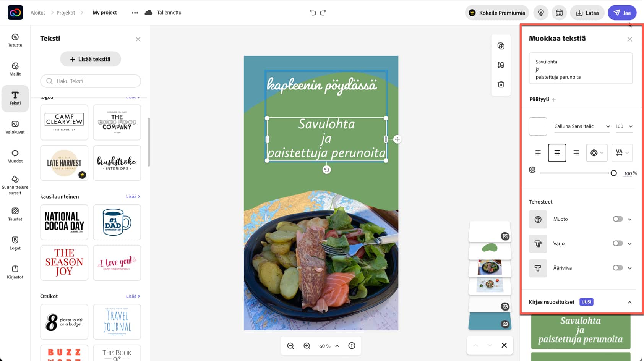Open the Valokuvat tab in the sidebar
644x361 pixels.
tap(15, 127)
